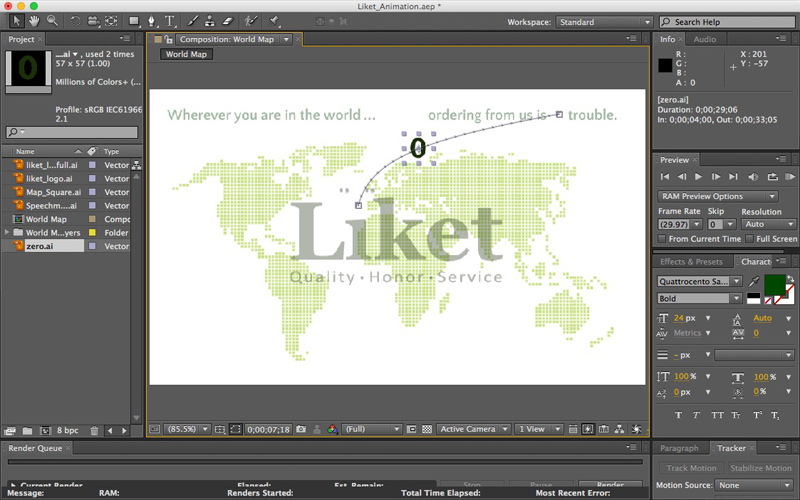Switch to the Paragraph tab
800x500 pixels.
point(679,448)
